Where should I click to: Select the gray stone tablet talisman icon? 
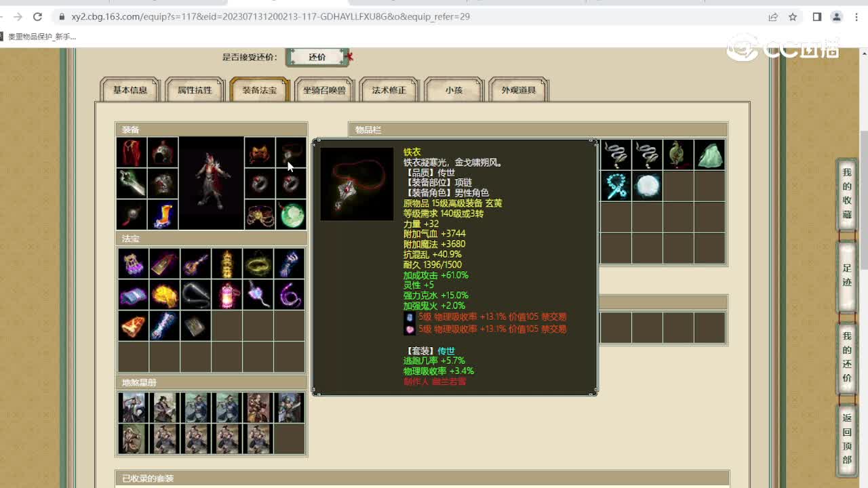(196, 326)
